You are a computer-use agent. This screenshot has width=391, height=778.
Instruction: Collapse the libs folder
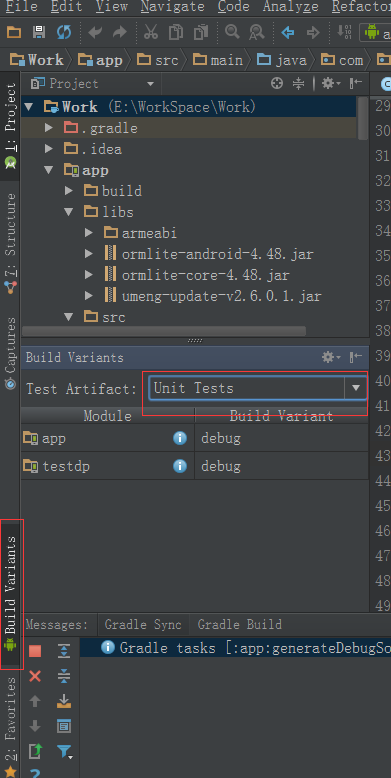[68, 212]
